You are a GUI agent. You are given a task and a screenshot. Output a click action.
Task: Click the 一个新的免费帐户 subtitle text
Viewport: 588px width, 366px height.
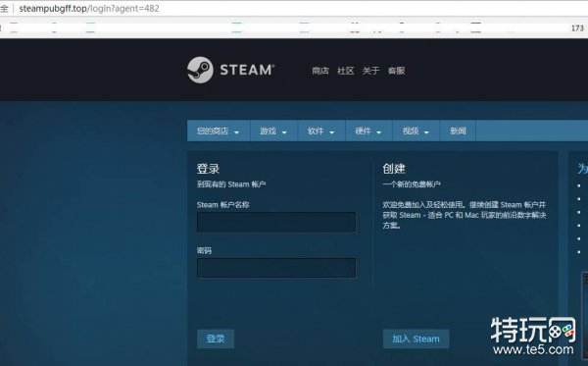(x=412, y=184)
